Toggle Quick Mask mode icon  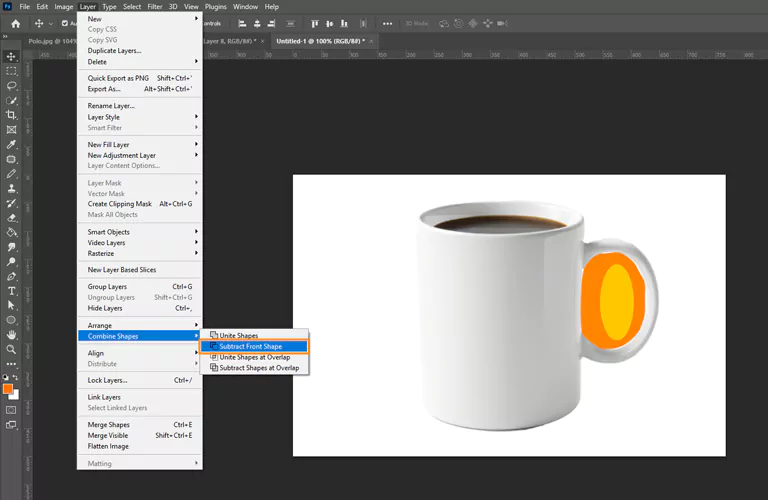coord(11,410)
